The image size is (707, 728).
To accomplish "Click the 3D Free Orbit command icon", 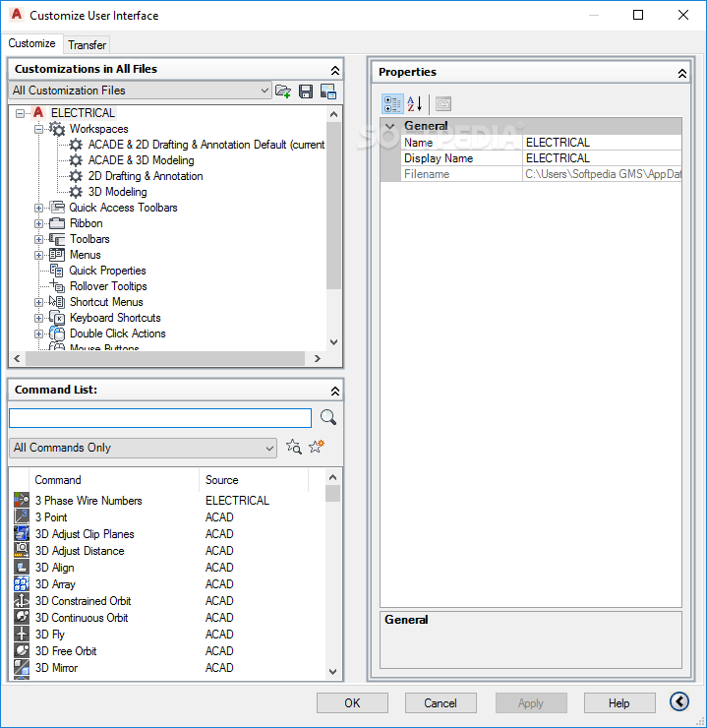I will (22, 650).
